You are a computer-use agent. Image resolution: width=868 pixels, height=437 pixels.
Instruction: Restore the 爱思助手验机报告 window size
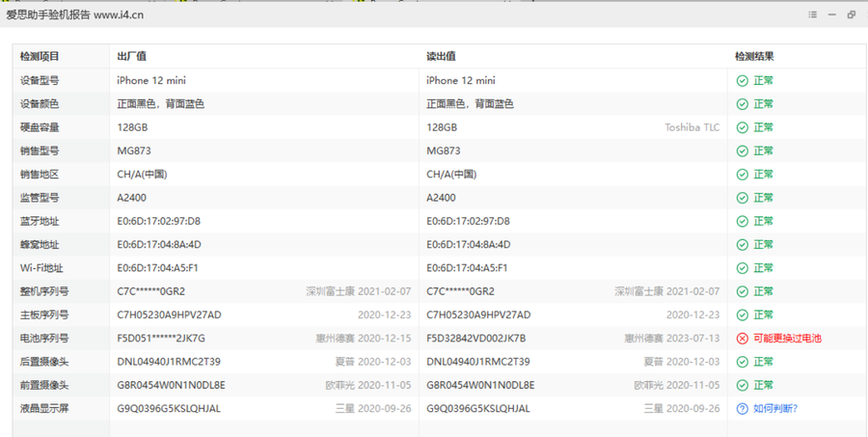pyautogui.click(x=852, y=15)
